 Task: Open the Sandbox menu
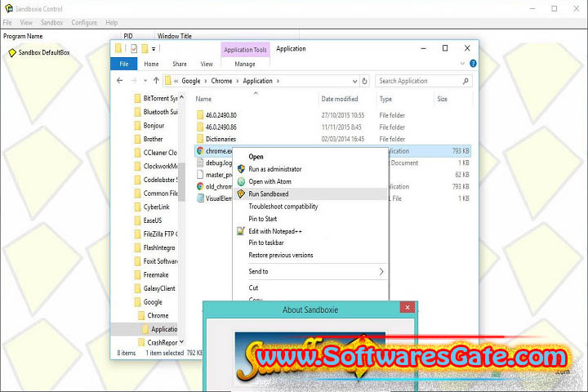click(x=51, y=23)
